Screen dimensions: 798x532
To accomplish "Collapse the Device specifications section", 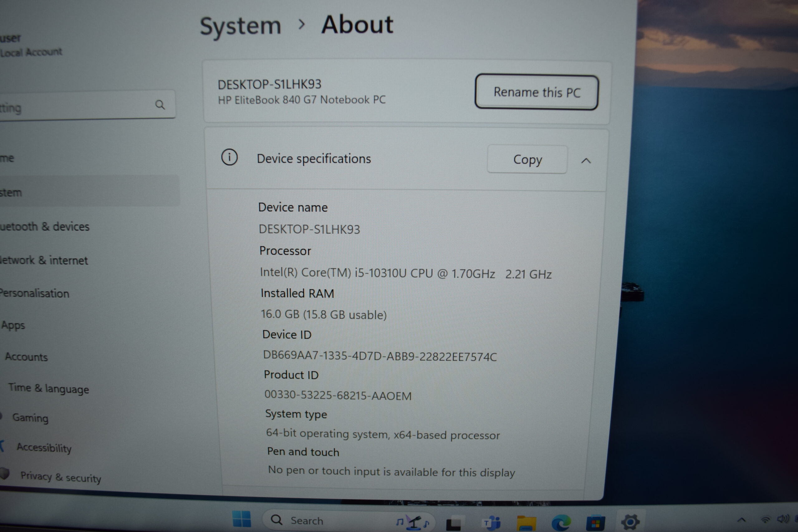I will [586, 161].
